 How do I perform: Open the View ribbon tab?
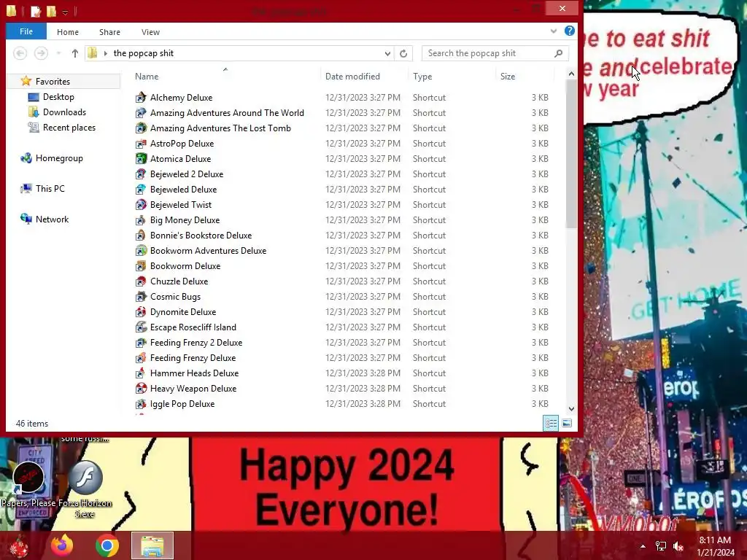pos(150,32)
